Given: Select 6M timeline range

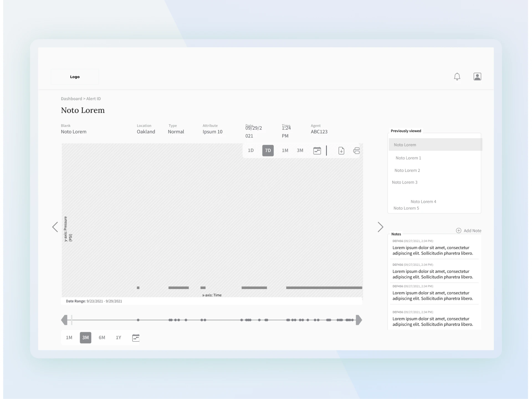Looking at the screenshot, I should tap(102, 338).
